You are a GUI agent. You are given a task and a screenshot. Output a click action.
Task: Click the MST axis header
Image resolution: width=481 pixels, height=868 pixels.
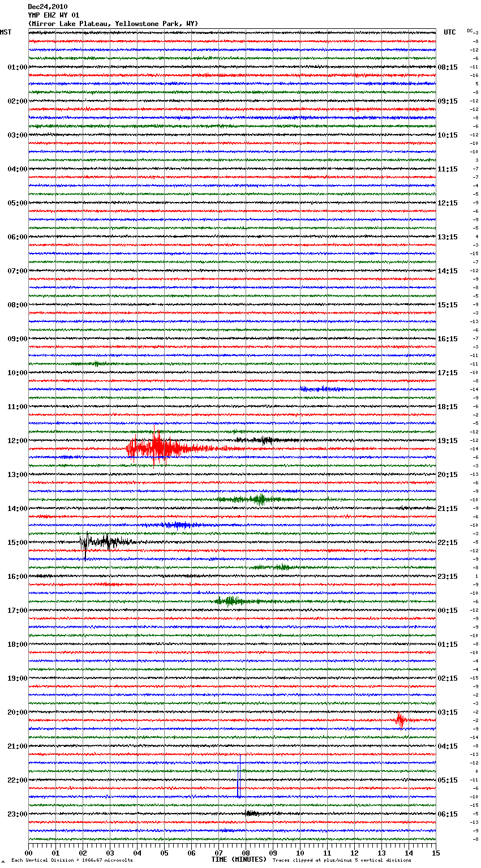tap(6, 32)
